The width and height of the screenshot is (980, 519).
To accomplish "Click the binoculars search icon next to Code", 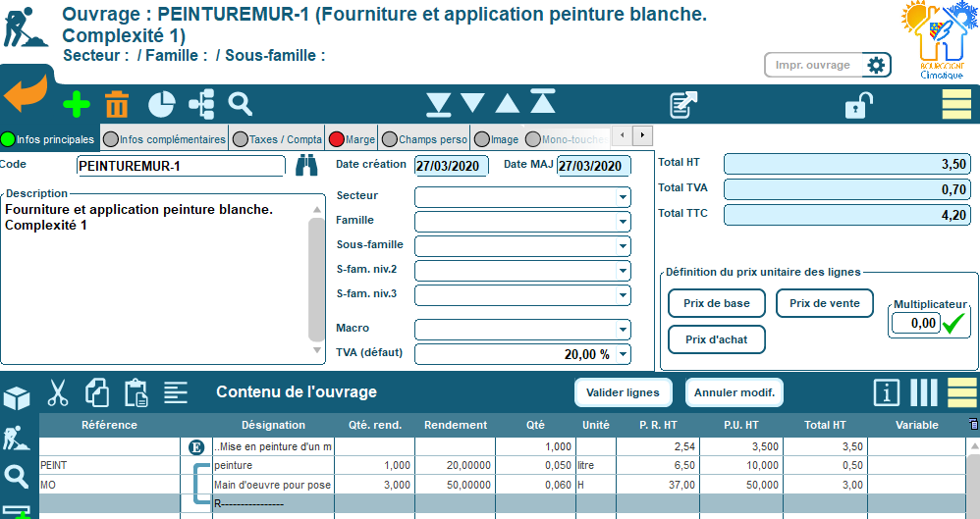I will coord(307,166).
